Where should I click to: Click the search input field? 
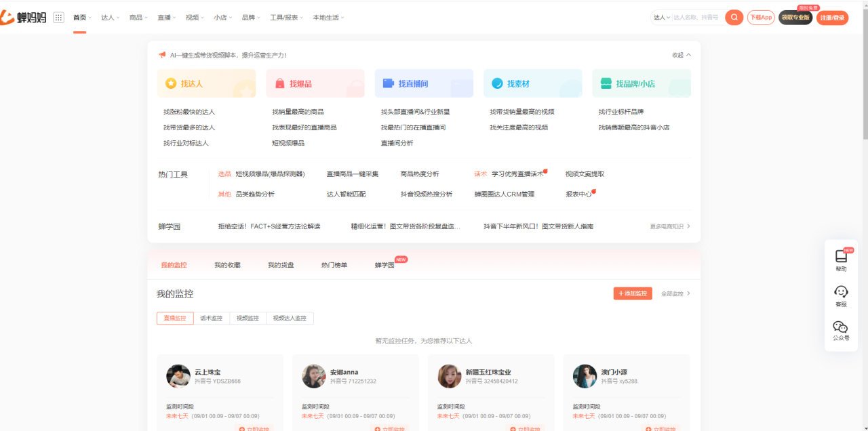point(696,18)
